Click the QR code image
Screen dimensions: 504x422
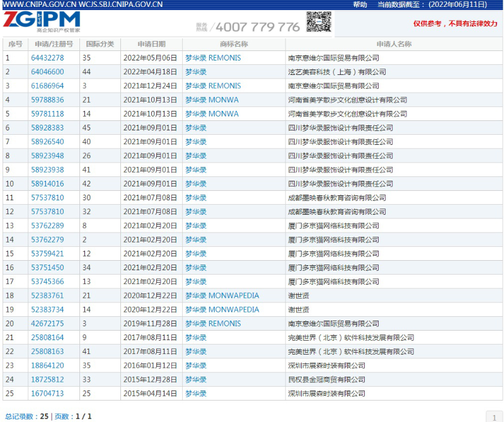319,23
